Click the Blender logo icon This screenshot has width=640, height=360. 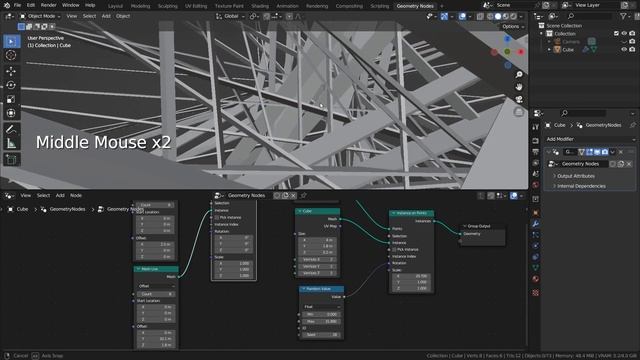tap(7, 5)
